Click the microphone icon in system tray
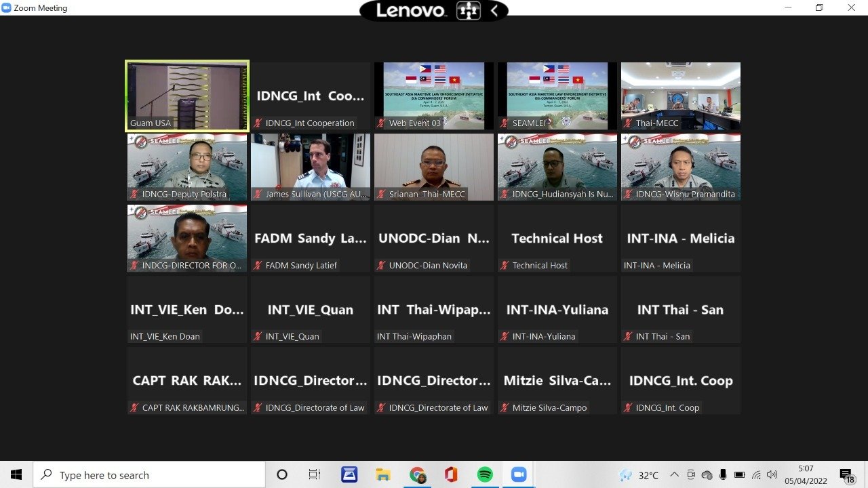The height and width of the screenshot is (488, 868). tap(724, 475)
